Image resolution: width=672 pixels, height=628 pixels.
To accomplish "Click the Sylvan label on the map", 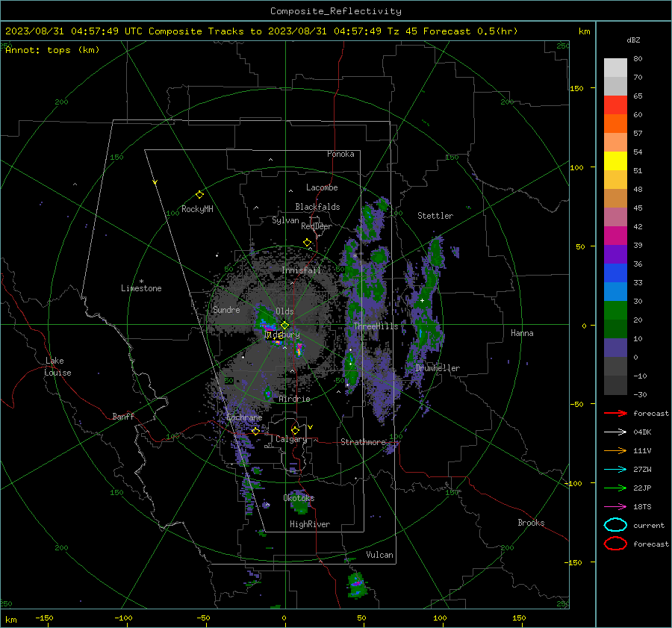I will 285,220.
